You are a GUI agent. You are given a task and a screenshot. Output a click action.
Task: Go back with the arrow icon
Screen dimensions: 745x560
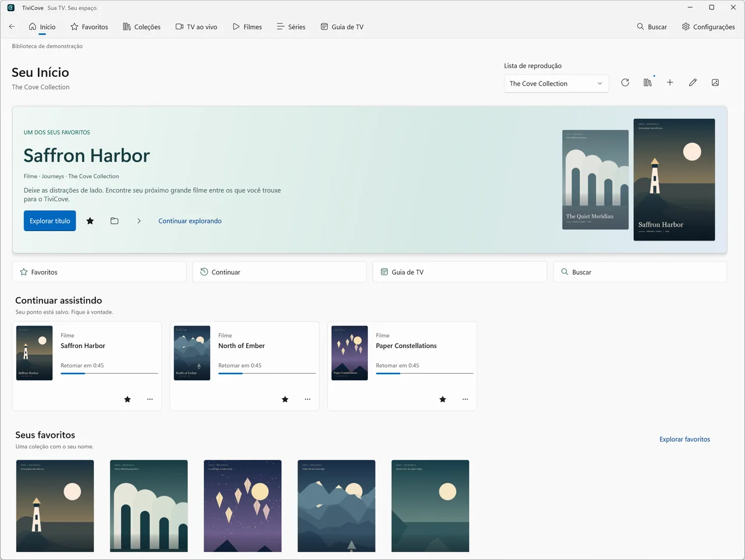click(x=12, y=27)
